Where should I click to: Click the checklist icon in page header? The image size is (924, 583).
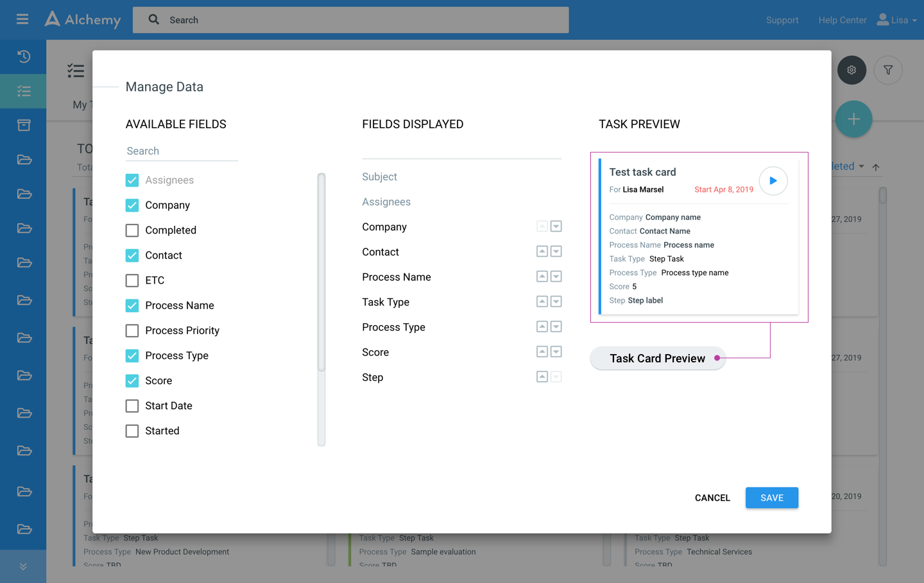coord(76,71)
